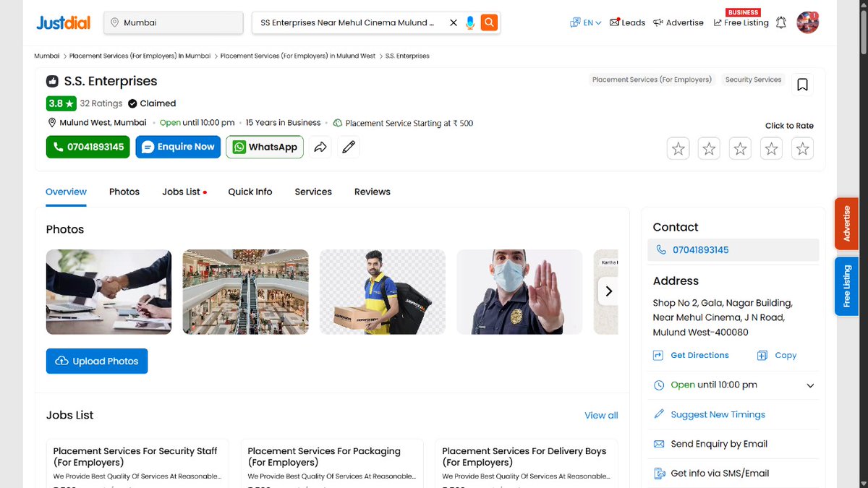
Task: Open the Reviews tab
Action: tap(373, 192)
